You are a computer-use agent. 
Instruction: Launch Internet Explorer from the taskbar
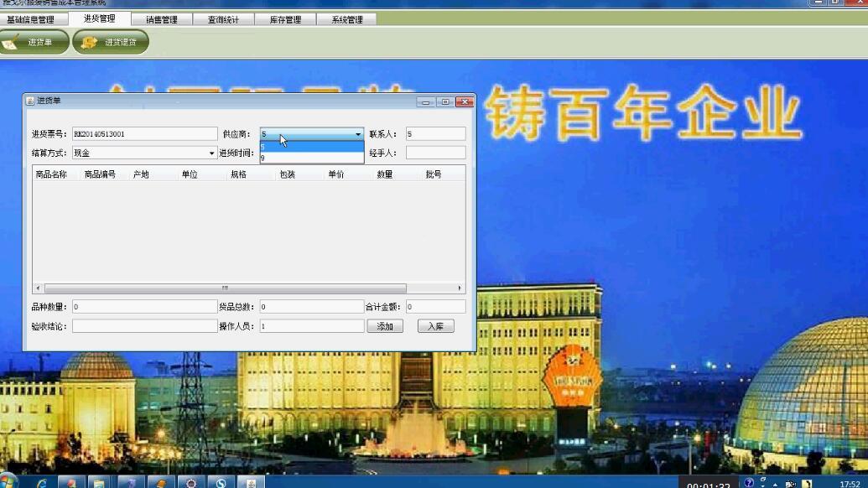pos(42,482)
